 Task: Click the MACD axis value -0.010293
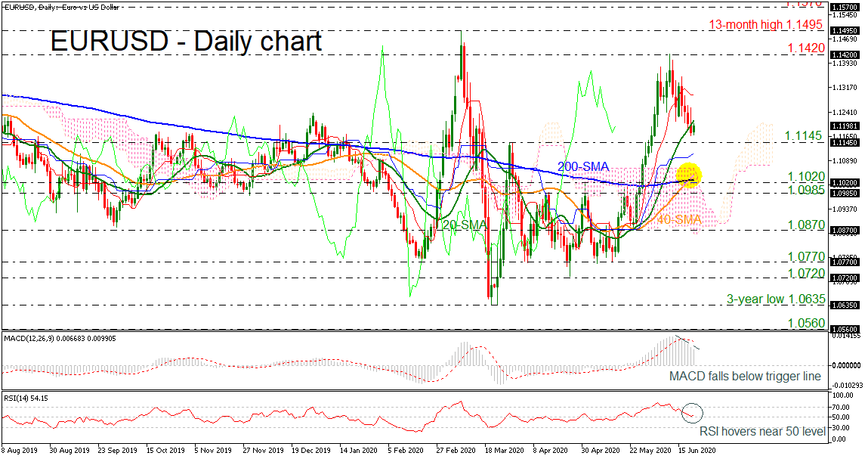[847, 385]
